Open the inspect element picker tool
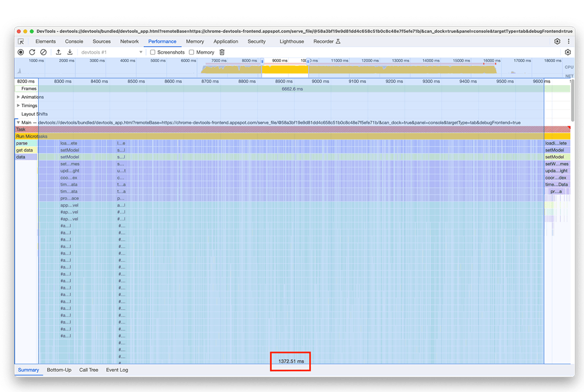 coord(20,41)
